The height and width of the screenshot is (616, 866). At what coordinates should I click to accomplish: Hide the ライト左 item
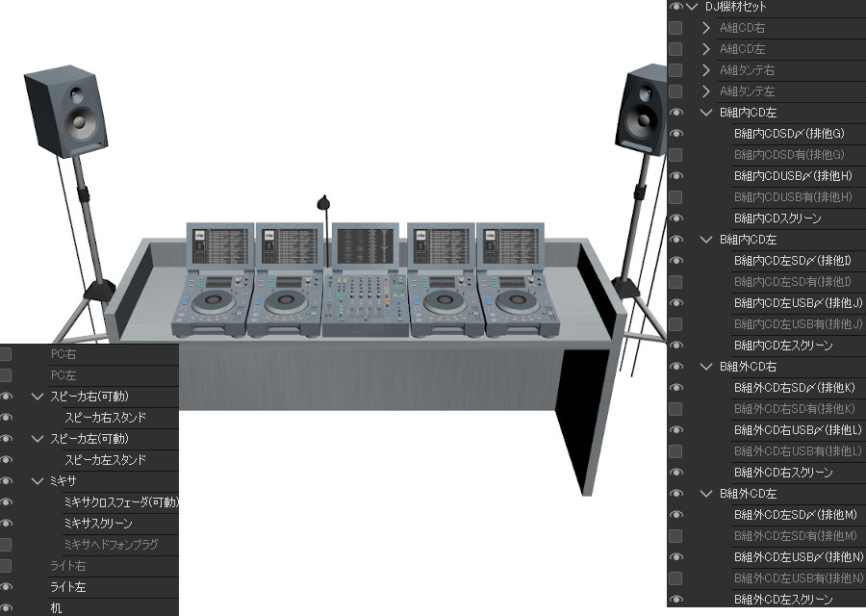pos(8,587)
